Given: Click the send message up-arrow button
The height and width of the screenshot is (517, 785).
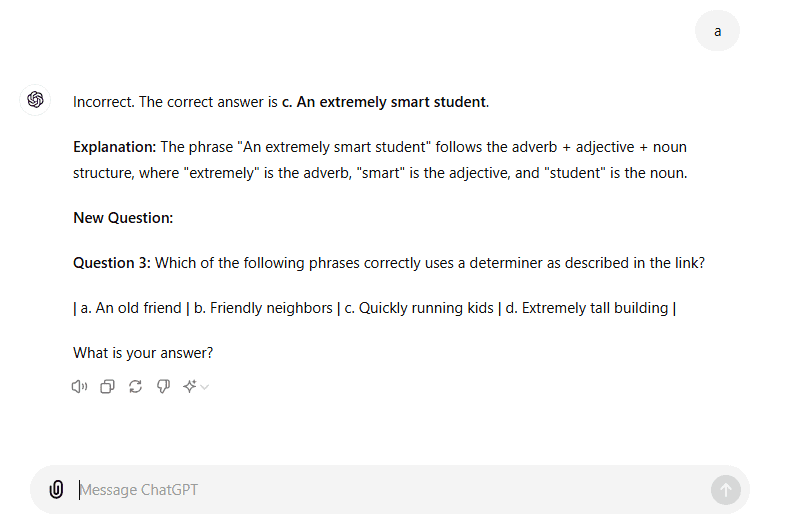Looking at the screenshot, I should (725, 490).
